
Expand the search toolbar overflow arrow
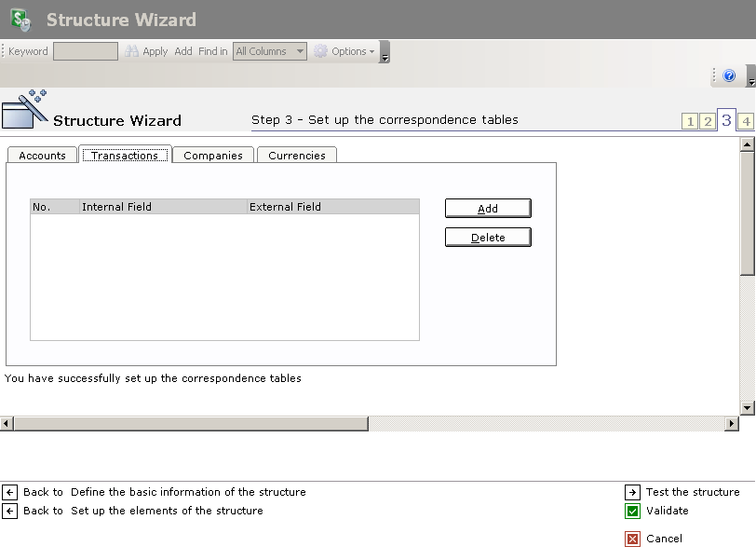pos(385,53)
